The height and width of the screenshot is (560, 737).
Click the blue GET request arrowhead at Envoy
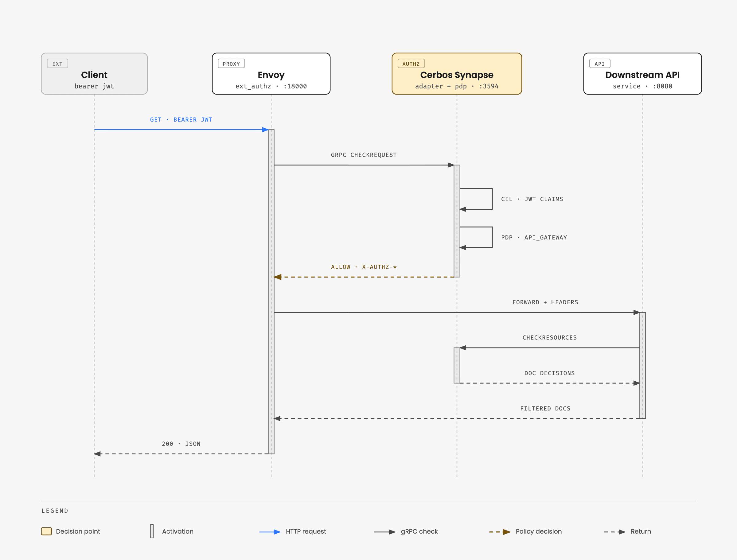(265, 130)
